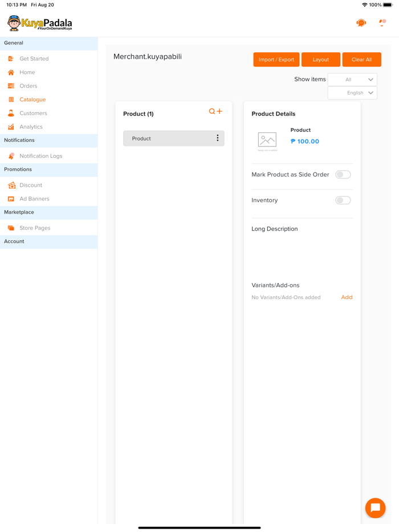Select the Product row in list
This screenshot has height=532, width=399.
[x=173, y=138]
